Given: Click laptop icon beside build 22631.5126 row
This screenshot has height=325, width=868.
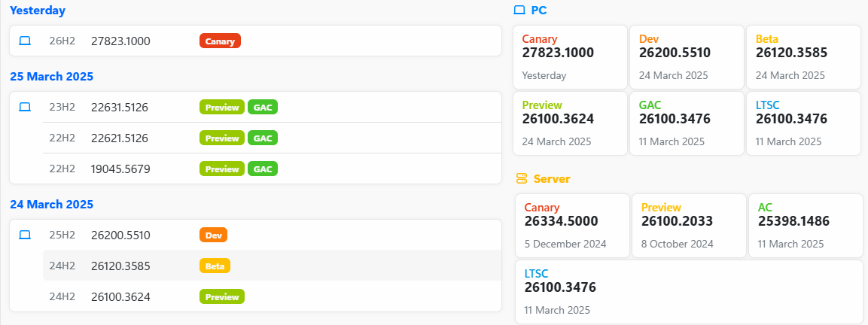Looking at the screenshot, I should (x=25, y=108).
